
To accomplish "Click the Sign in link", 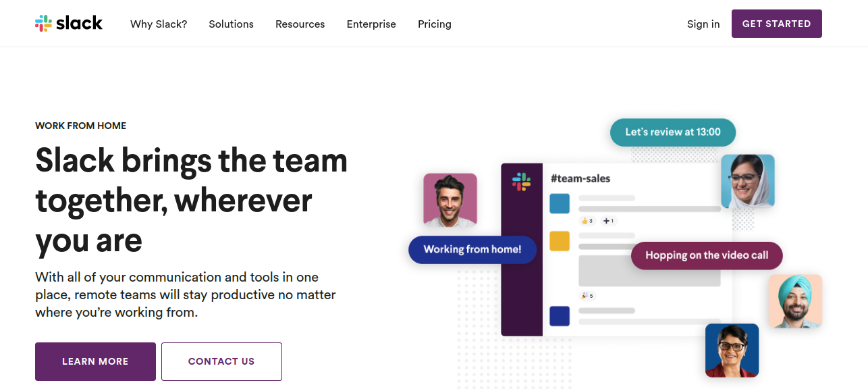I will tap(703, 24).
